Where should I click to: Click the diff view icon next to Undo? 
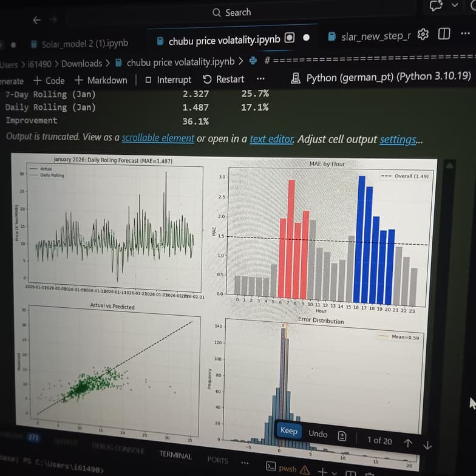point(342,436)
